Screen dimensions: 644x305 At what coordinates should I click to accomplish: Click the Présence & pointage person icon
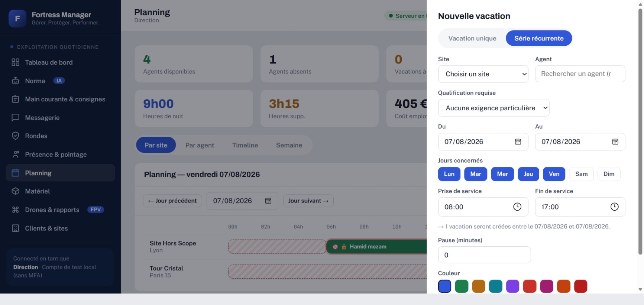15,155
